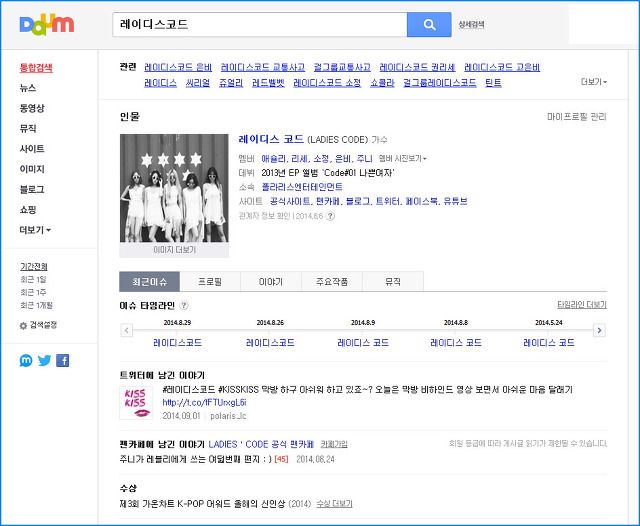Filter results to 최근 1일
Screen dimensions: 640x526
pyautogui.click(x=33, y=280)
